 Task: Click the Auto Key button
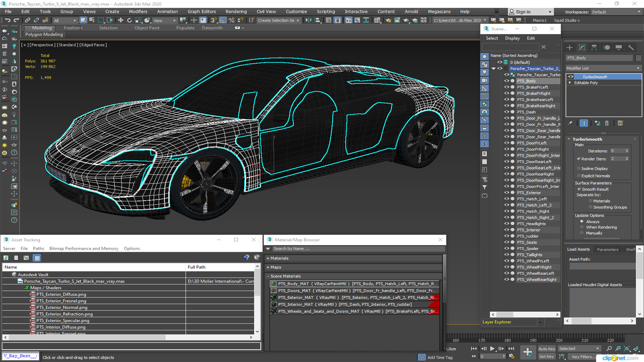(x=546, y=349)
